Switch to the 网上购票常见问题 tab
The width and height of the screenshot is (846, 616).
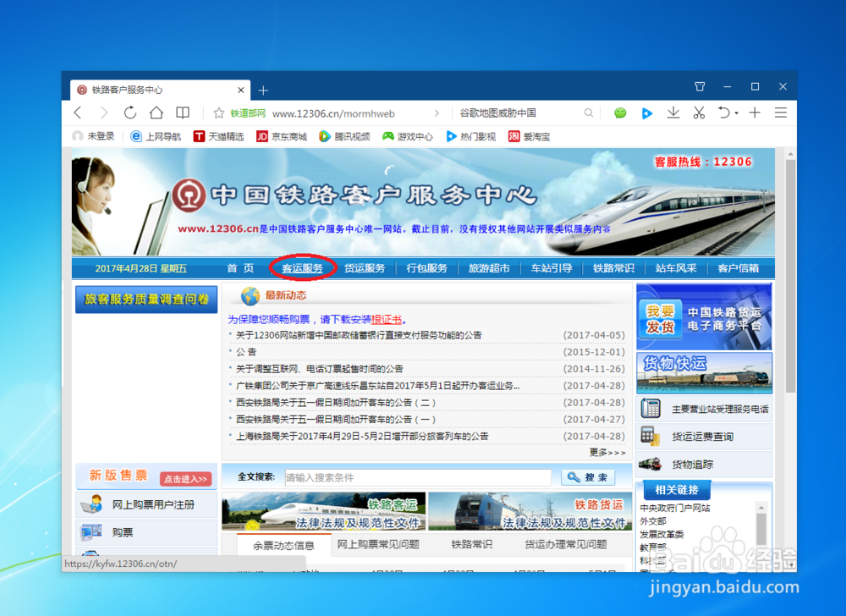coord(378,544)
